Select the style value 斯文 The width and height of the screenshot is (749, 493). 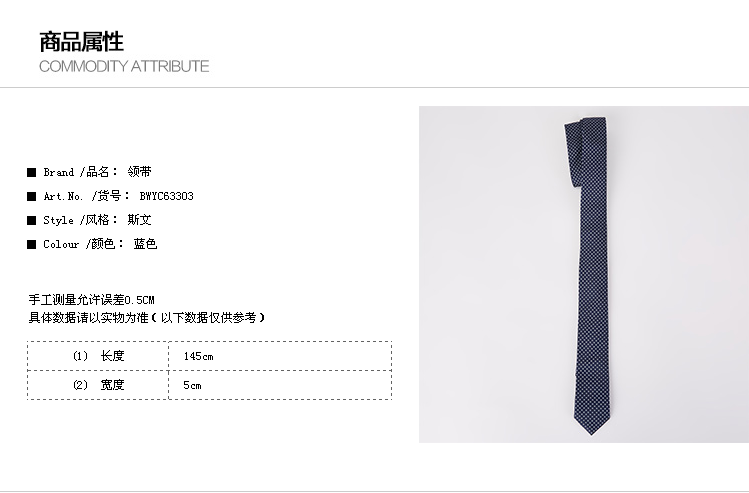[x=139, y=220]
